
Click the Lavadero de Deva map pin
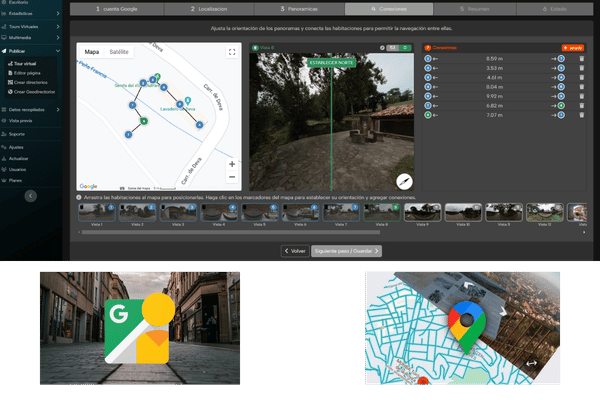click(188, 101)
